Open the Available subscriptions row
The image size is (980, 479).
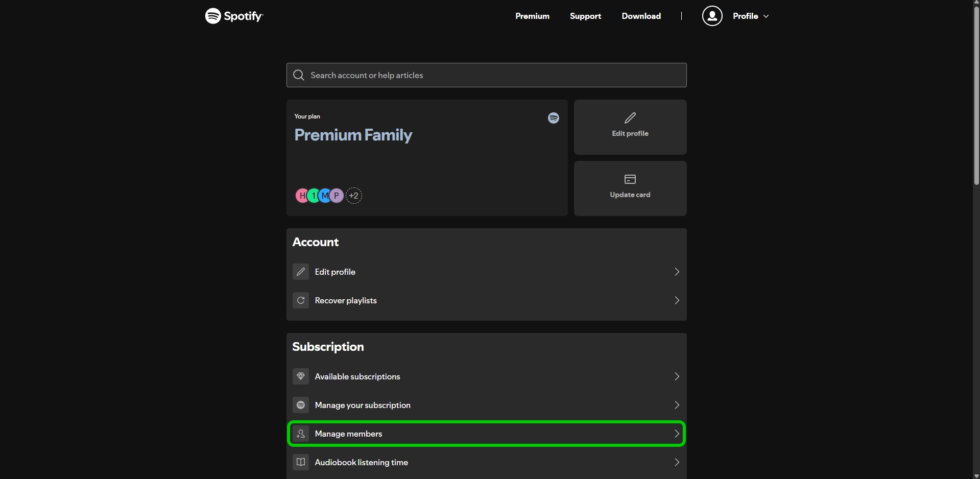(486, 376)
